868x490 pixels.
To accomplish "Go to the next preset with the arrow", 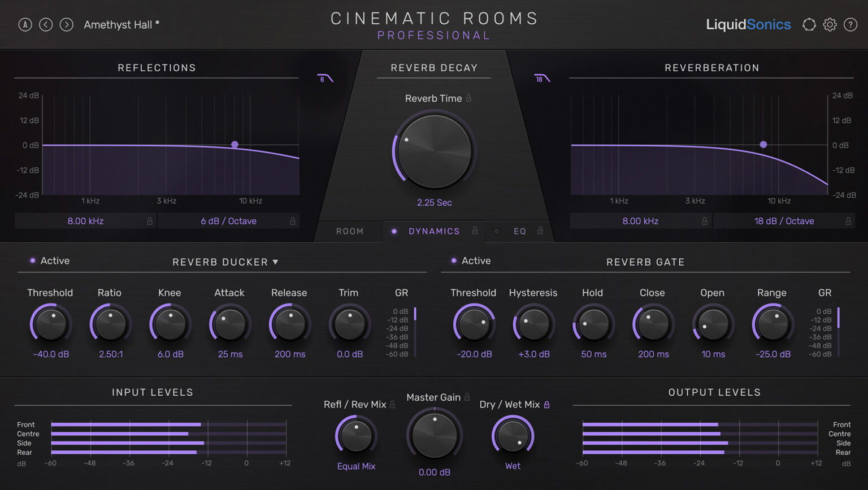I will 66,24.
